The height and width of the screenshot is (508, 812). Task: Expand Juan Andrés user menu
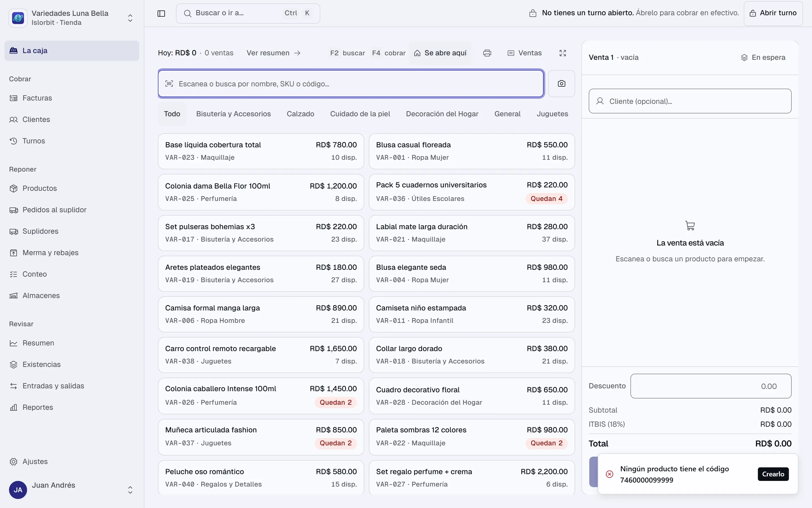[x=72, y=490]
